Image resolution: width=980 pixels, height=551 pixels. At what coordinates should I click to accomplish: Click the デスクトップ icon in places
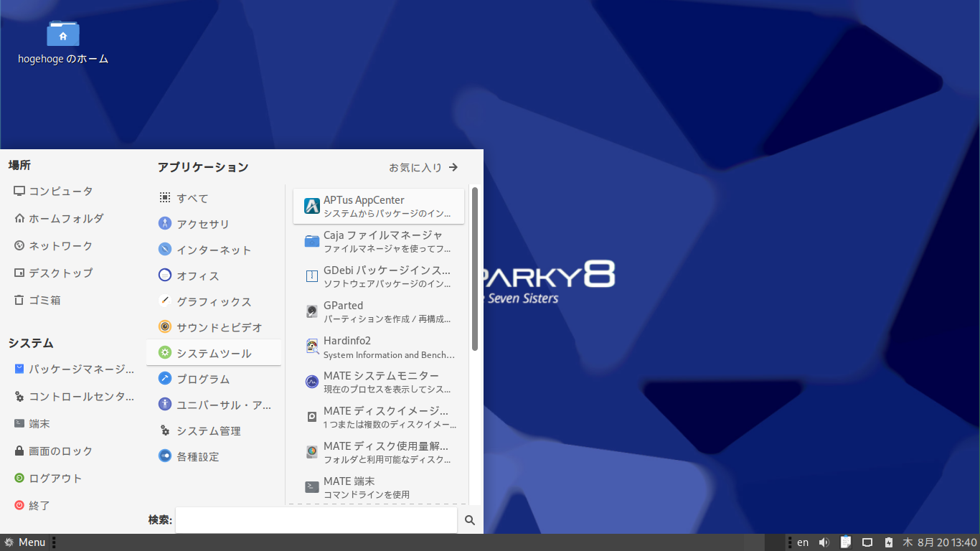19,273
